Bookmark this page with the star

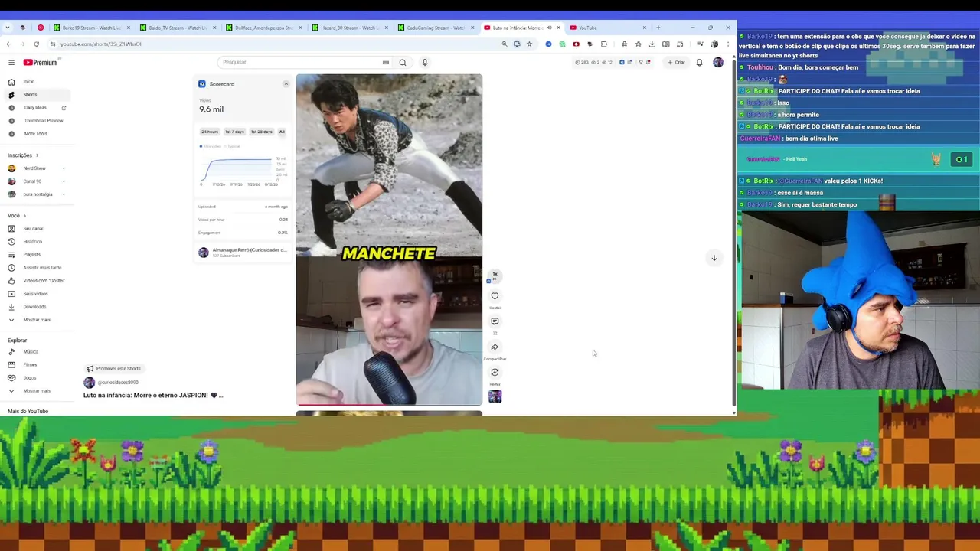[529, 44]
